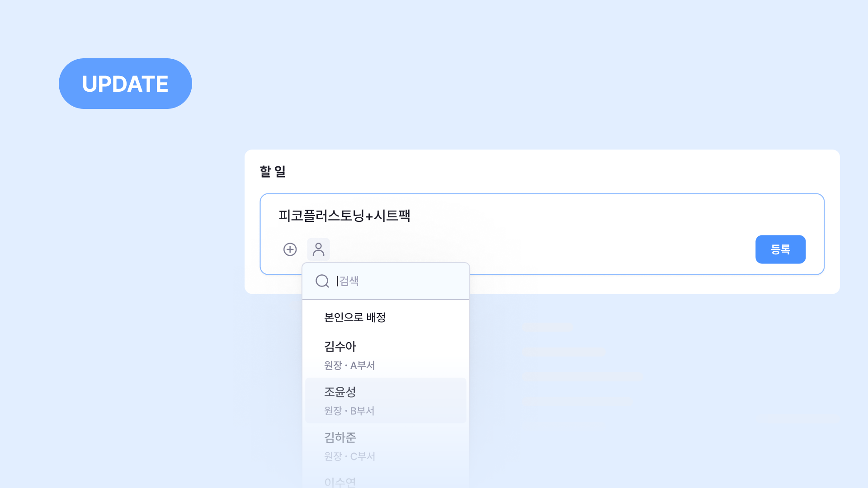868x488 pixels.
Task: Pick 김하준 from the dropdown list
Action: click(340, 437)
